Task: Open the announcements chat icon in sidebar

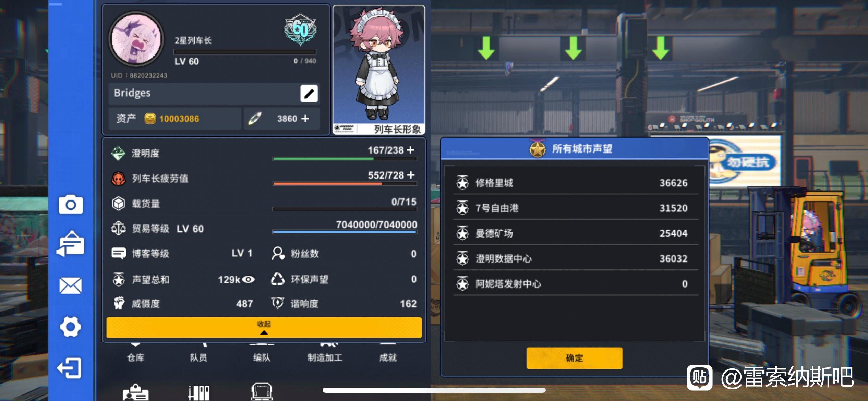Action: point(71,244)
